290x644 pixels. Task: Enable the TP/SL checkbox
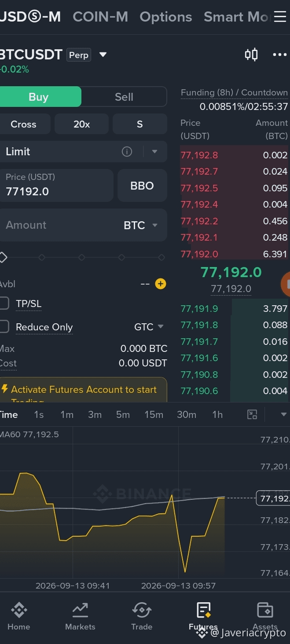coord(4,303)
